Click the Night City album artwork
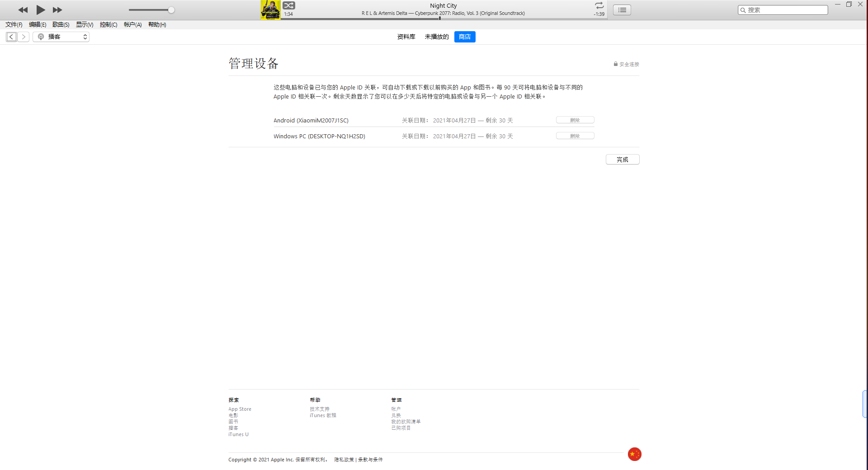 tap(270, 10)
